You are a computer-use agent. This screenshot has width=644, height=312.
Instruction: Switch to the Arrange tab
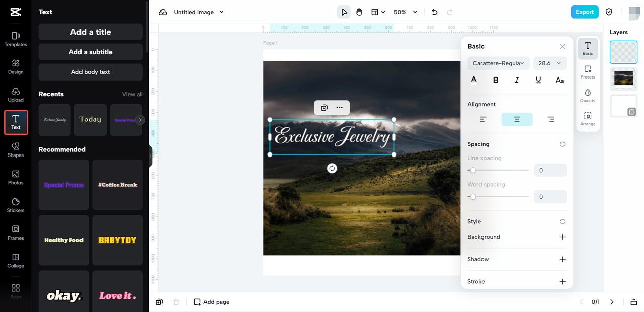(588, 119)
